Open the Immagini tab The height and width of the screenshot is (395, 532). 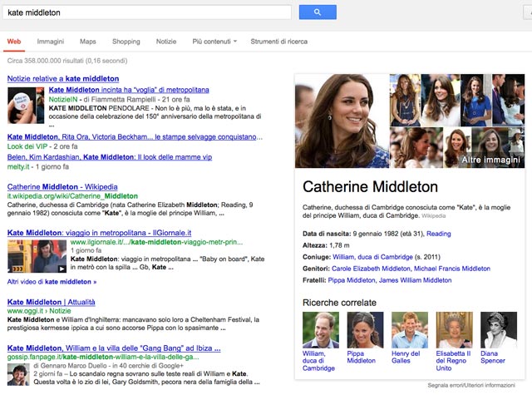click(50, 42)
